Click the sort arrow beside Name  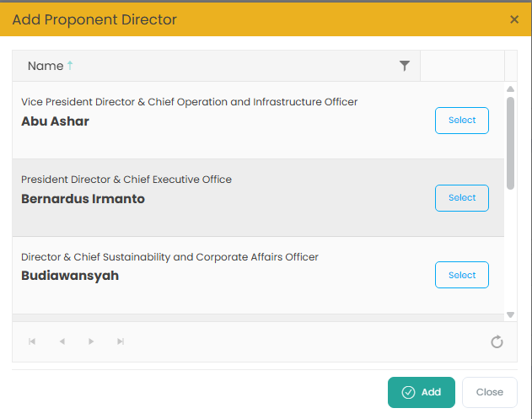70,66
